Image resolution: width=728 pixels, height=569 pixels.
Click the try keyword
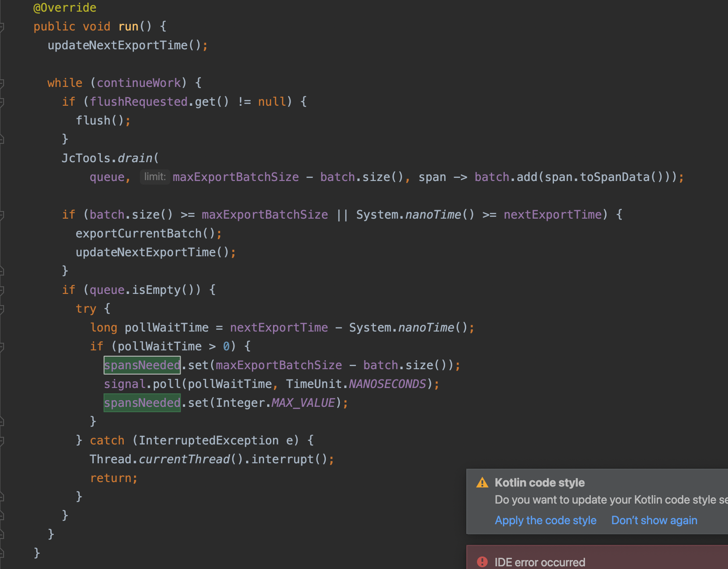(x=86, y=309)
